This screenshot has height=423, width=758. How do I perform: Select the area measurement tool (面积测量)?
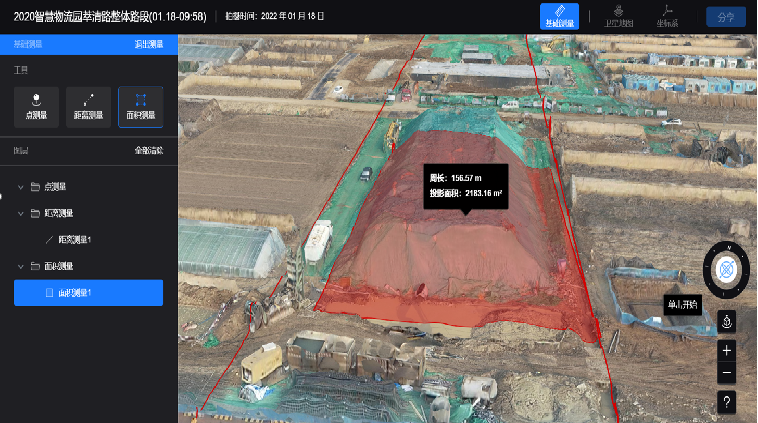pos(141,107)
